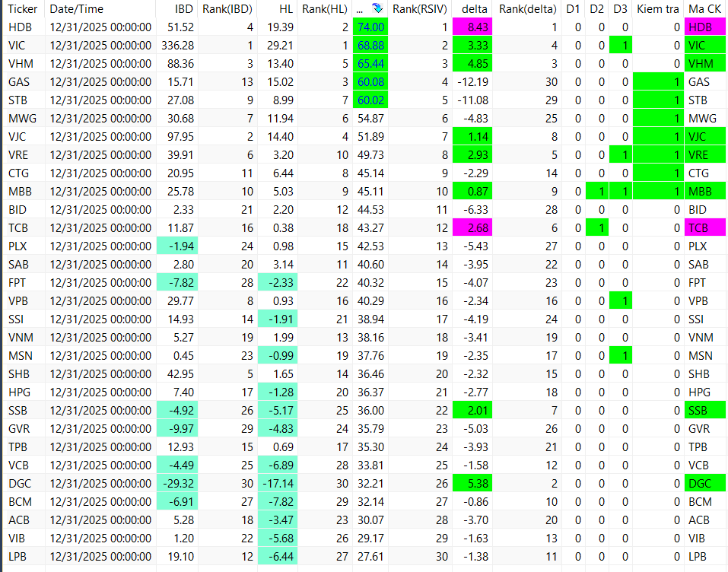The width and height of the screenshot is (728, 572).
Task: Click the IBD value -1.94
Action: [x=177, y=246]
